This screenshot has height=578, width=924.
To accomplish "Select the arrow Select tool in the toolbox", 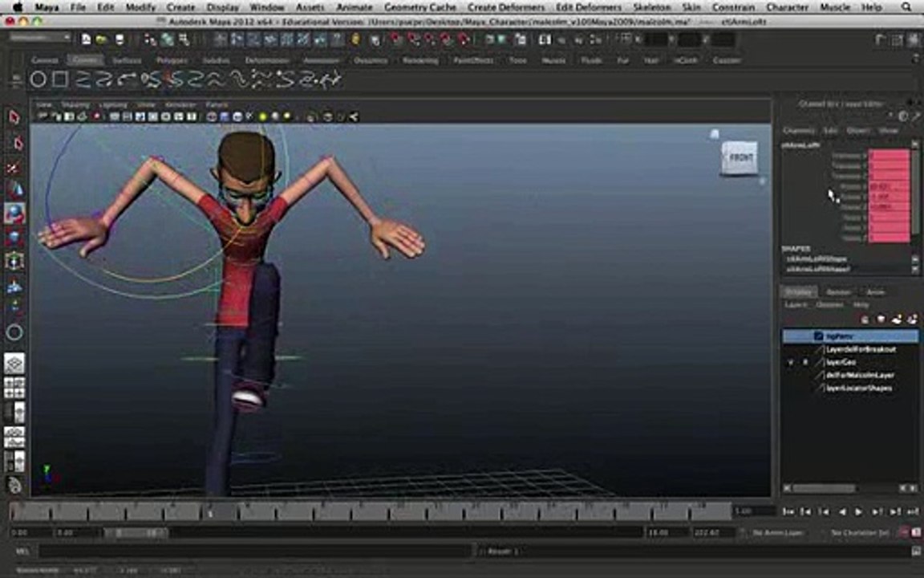I will pyautogui.click(x=14, y=117).
